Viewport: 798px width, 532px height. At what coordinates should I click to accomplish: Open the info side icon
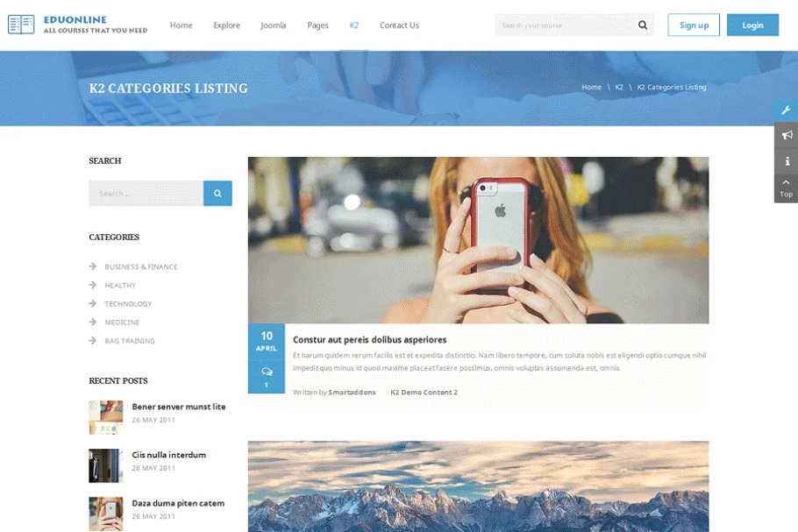point(787,160)
